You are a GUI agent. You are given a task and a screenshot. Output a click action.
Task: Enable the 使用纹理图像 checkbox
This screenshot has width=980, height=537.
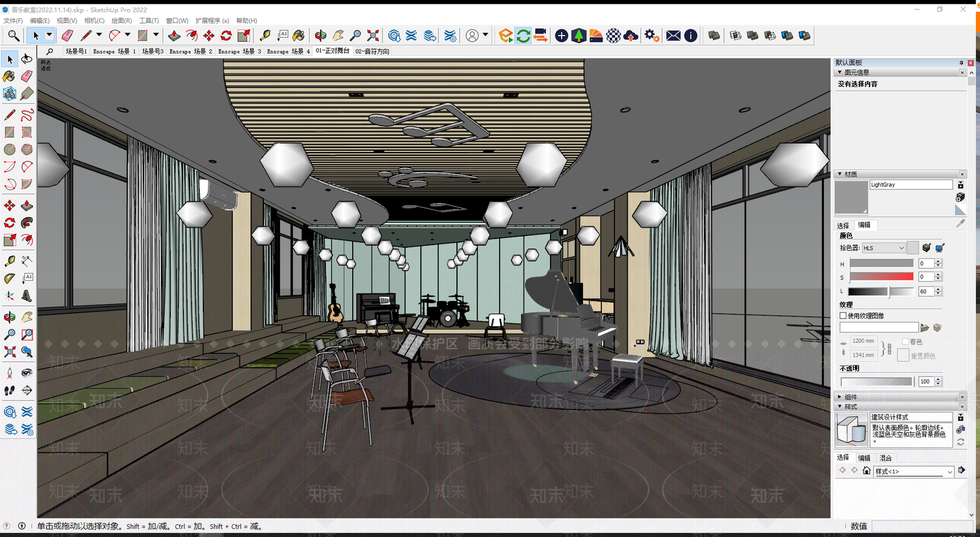click(x=843, y=316)
